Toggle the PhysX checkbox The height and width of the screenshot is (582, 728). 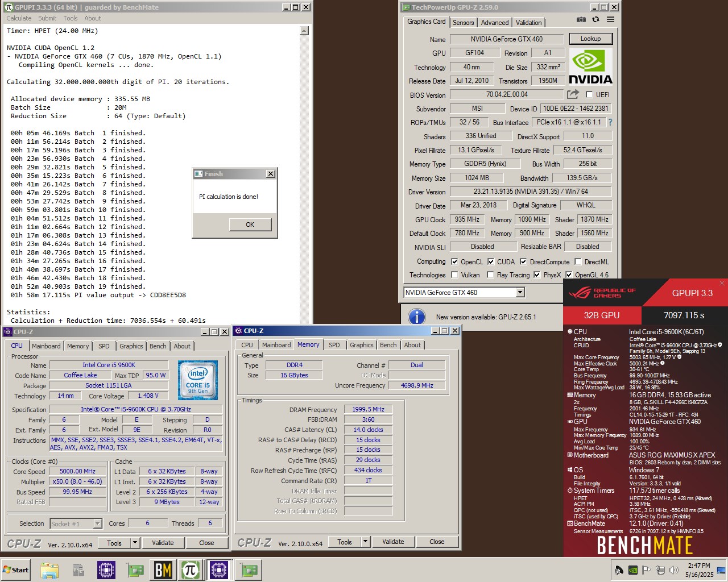(x=537, y=275)
